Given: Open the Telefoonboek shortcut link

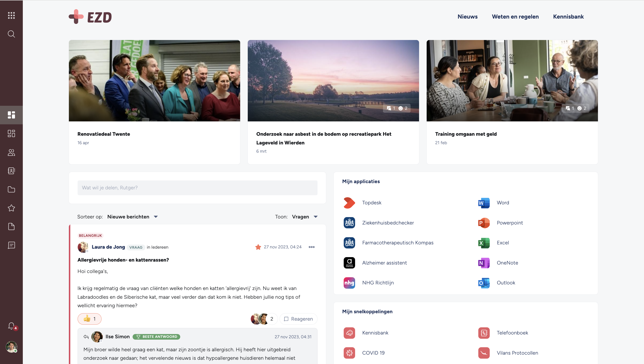Looking at the screenshot, I should (x=512, y=333).
